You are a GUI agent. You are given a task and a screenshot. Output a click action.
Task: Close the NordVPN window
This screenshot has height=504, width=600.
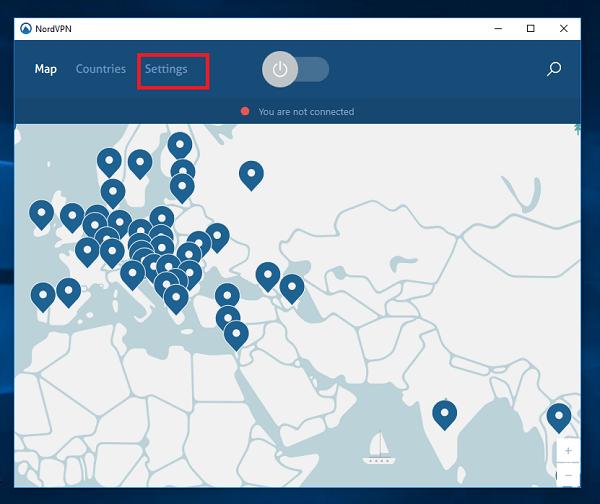[x=564, y=29]
